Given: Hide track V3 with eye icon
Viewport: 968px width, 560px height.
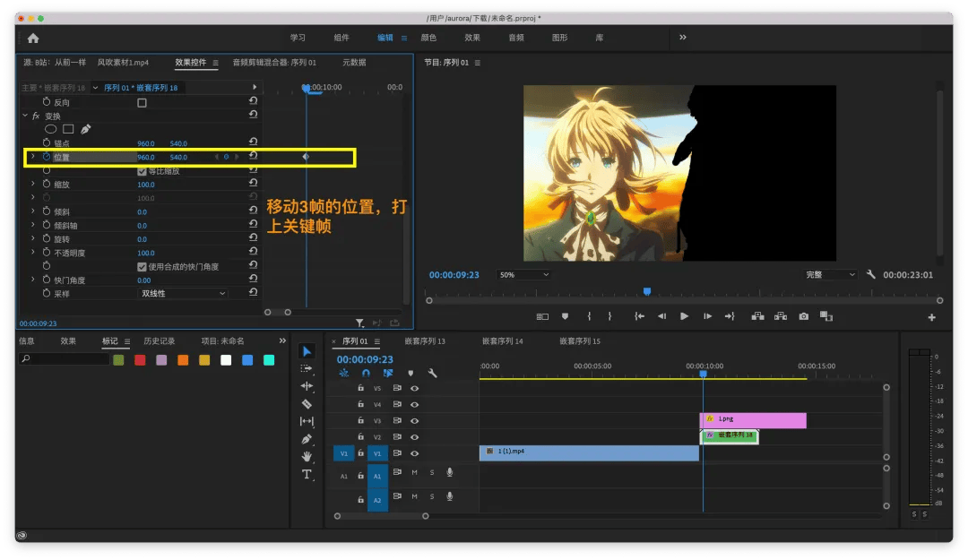Looking at the screenshot, I should pos(415,420).
